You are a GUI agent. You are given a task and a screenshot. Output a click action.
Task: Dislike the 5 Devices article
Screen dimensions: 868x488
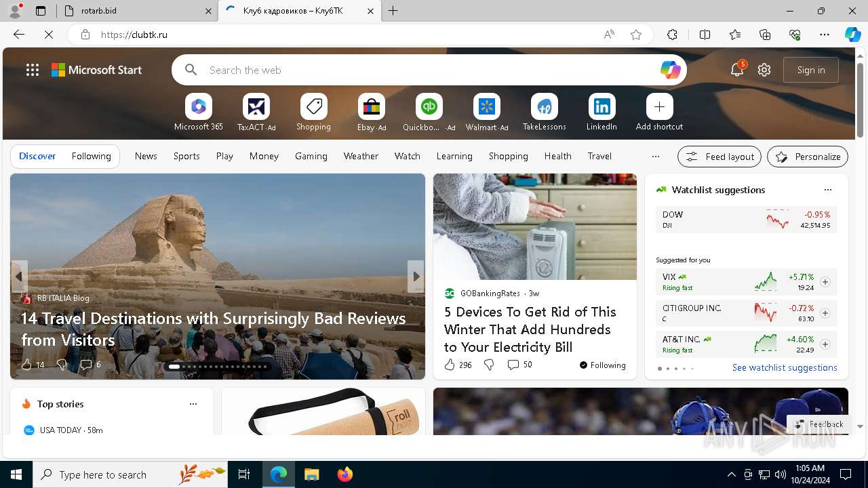pyautogui.click(x=489, y=365)
